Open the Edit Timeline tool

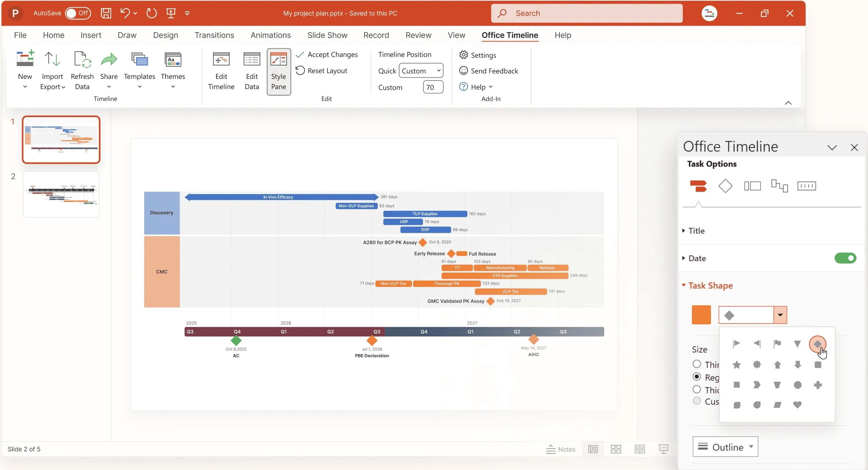[220, 70]
